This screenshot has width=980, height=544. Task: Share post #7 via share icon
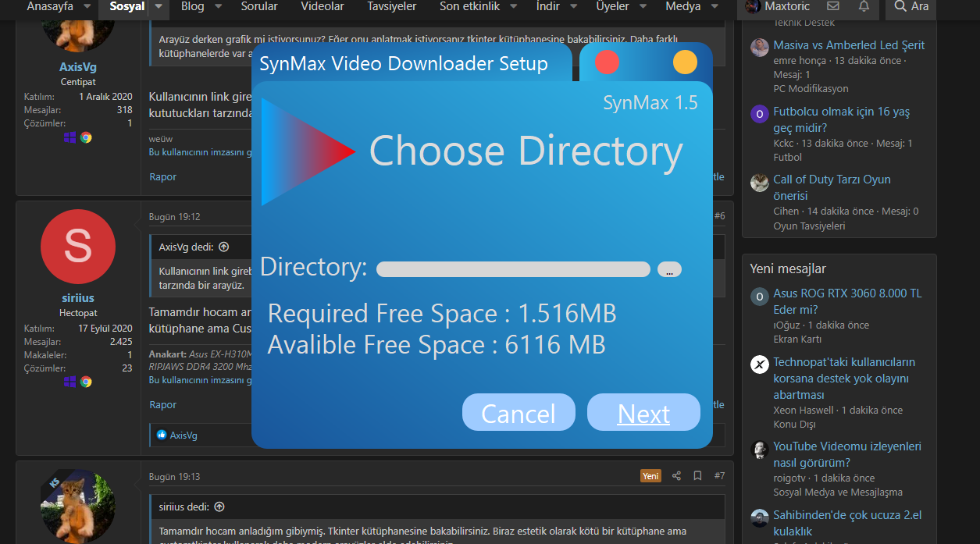tap(677, 476)
